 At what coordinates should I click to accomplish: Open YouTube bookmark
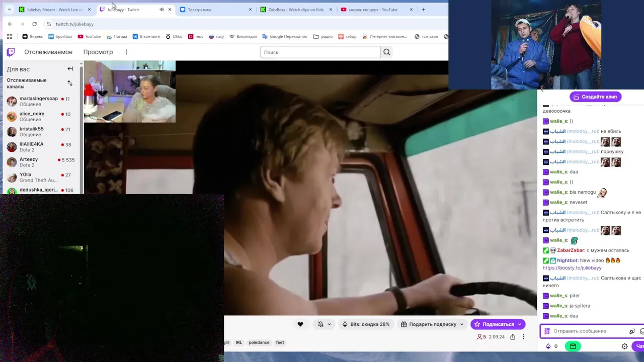click(x=89, y=36)
